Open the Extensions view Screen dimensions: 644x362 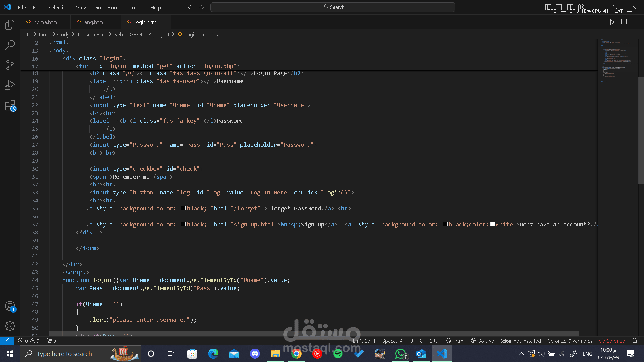(10, 106)
